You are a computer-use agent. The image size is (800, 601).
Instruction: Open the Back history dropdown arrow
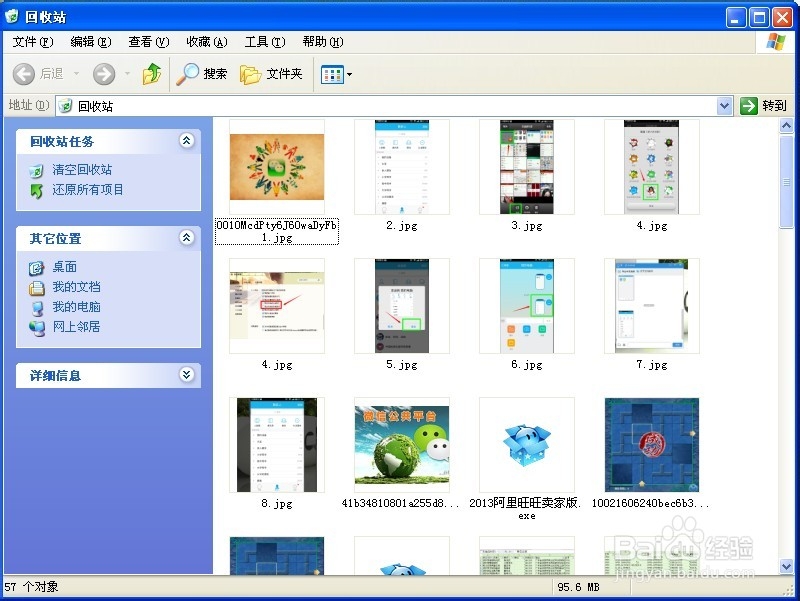click(x=77, y=74)
